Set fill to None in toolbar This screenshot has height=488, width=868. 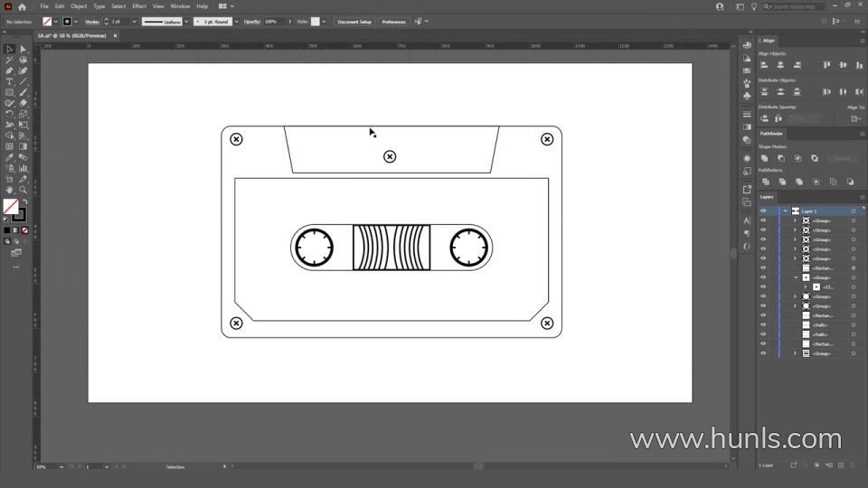point(25,230)
